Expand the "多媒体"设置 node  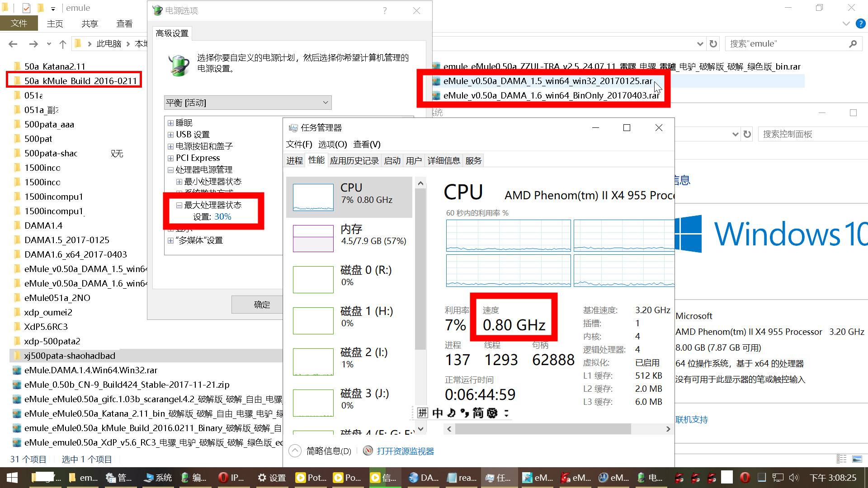tap(170, 240)
